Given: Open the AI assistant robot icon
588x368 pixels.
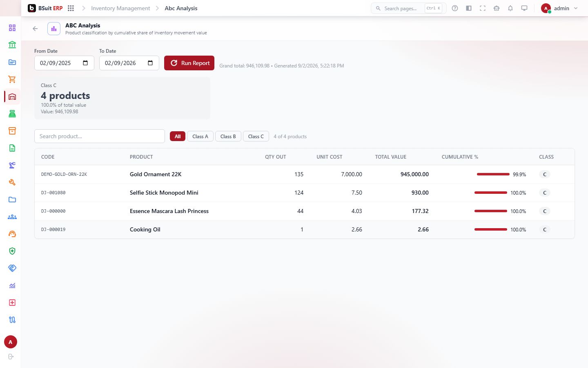Looking at the screenshot, I should (x=497, y=8).
